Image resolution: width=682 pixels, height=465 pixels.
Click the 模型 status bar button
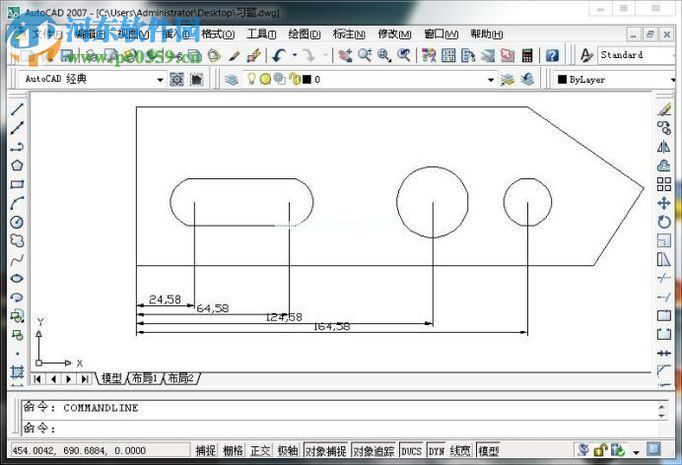(489, 451)
